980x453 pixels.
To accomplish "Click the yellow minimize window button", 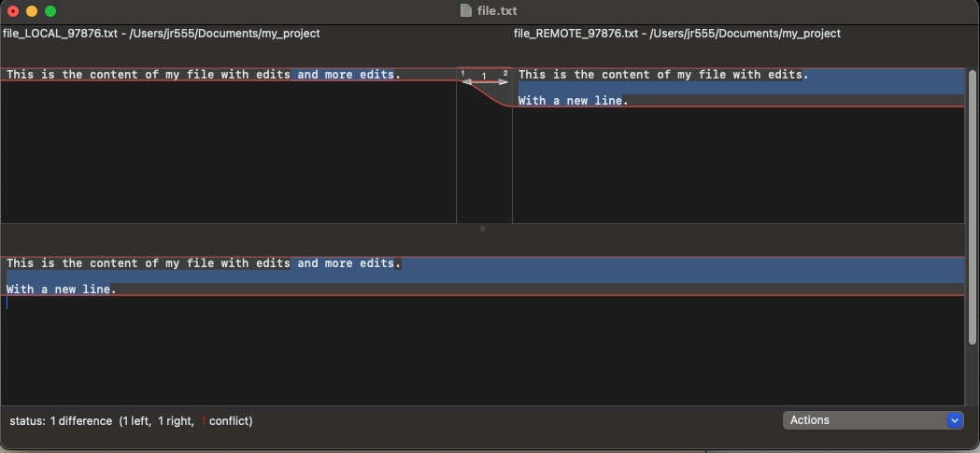I will coord(32,11).
